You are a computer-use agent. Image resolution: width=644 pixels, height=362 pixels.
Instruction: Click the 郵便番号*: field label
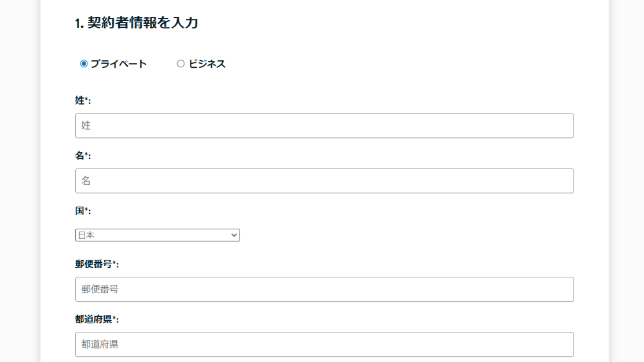[x=97, y=264]
